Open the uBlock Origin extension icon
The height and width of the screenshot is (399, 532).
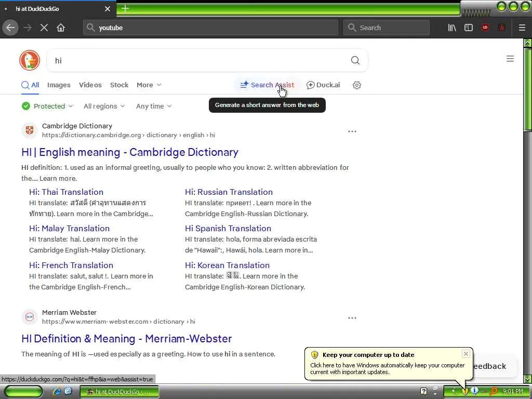(x=485, y=28)
